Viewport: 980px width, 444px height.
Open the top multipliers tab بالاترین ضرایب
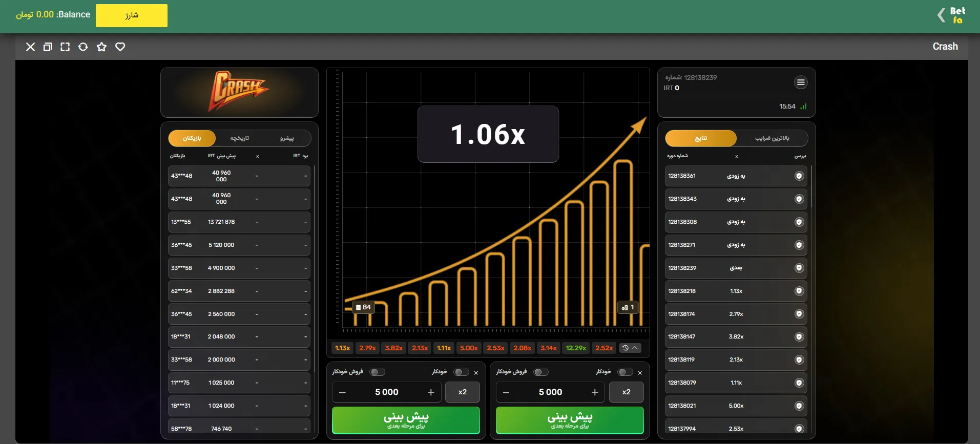pyautogui.click(x=772, y=138)
